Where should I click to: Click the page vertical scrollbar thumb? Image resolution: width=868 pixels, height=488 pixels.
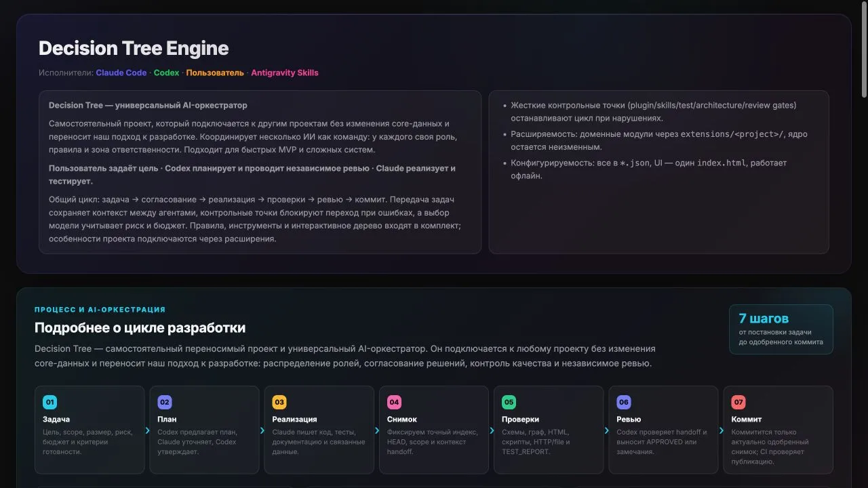pyautogui.click(x=864, y=51)
